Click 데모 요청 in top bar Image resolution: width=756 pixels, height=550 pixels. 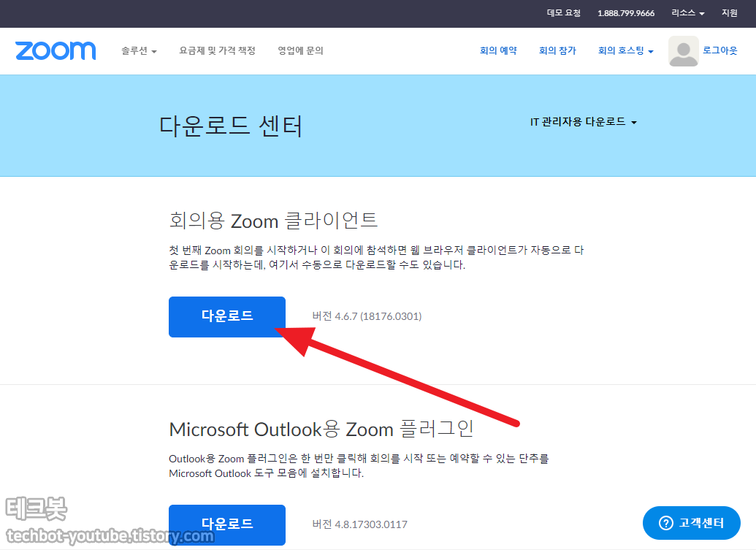point(564,13)
